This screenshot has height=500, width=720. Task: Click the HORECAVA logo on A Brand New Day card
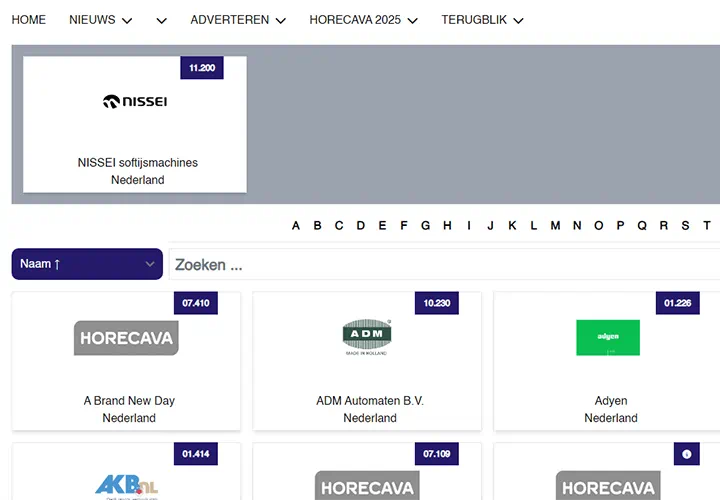point(126,338)
